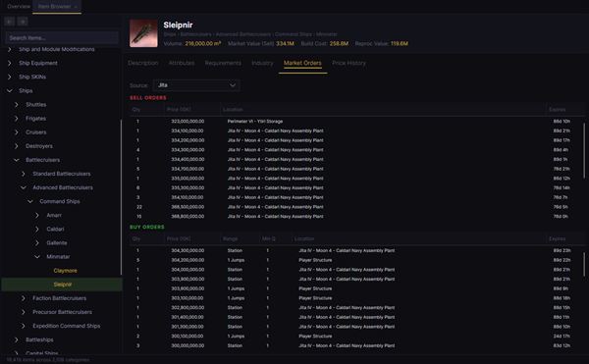589x364 pixels.
Task: Open the Attributes tab
Action: pos(182,63)
